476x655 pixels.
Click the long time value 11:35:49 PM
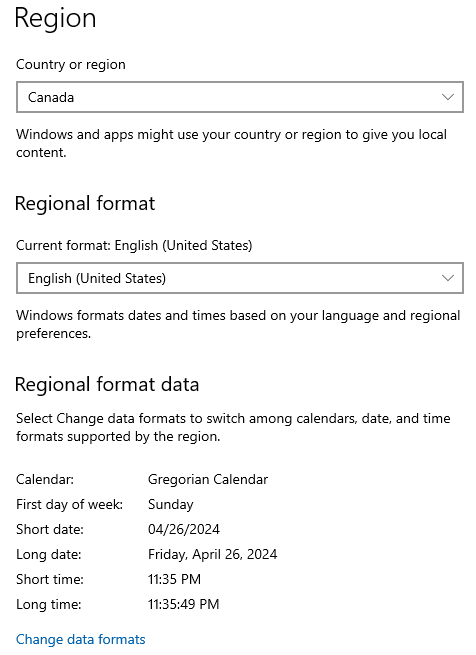coord(183,604)
